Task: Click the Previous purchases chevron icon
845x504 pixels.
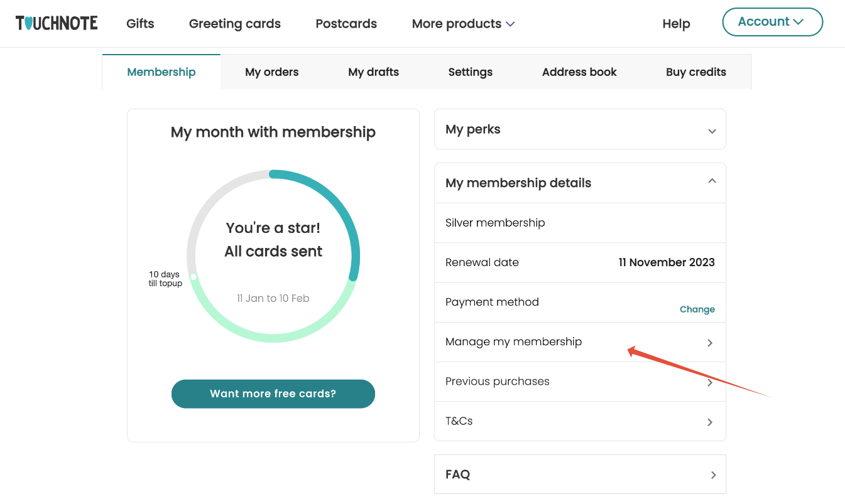Action: click(x=710, y=382)
